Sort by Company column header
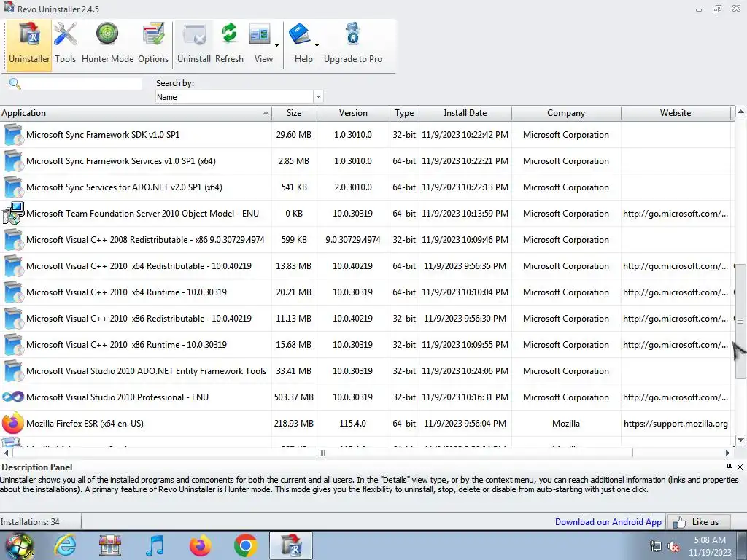This screenshot has height=560, width=747. (566, 113)
